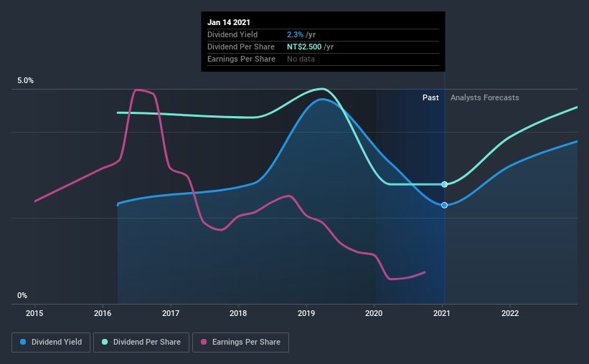This screenshot has width=589, height=364.
Task: Click the 2019 x-axis label
Action: [306, 313]
